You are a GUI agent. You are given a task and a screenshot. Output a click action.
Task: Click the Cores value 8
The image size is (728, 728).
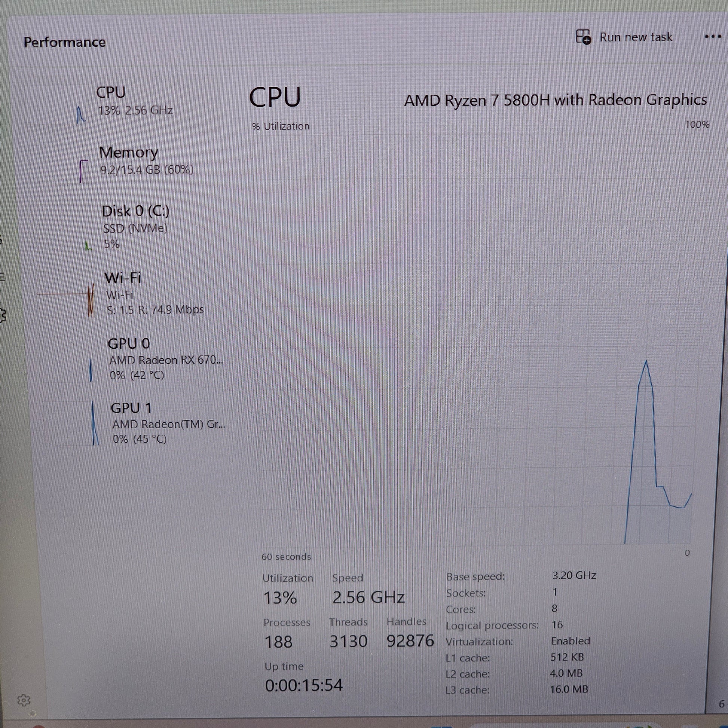pyautogui.click(x=554, y=608)
